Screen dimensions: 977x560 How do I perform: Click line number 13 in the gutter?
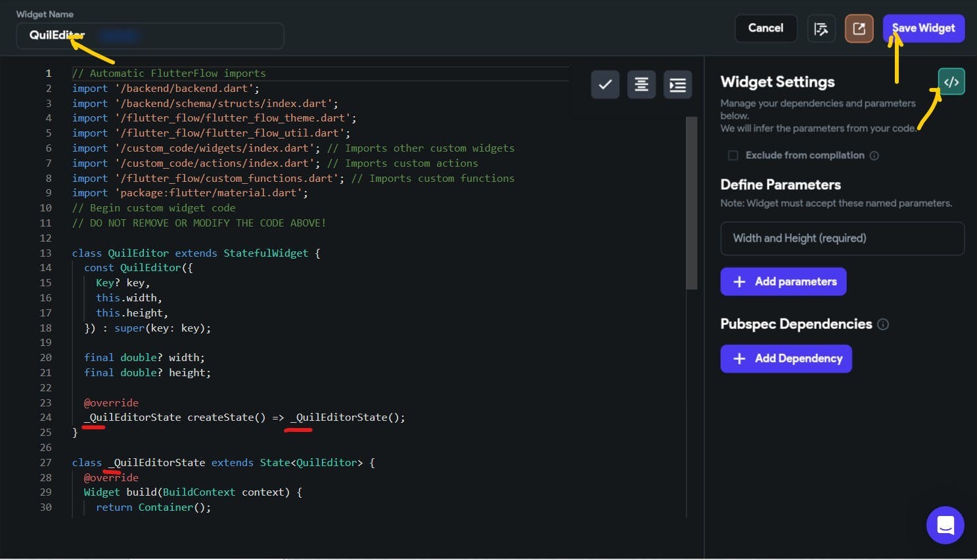pyautogui.click(x=45, y=253)
